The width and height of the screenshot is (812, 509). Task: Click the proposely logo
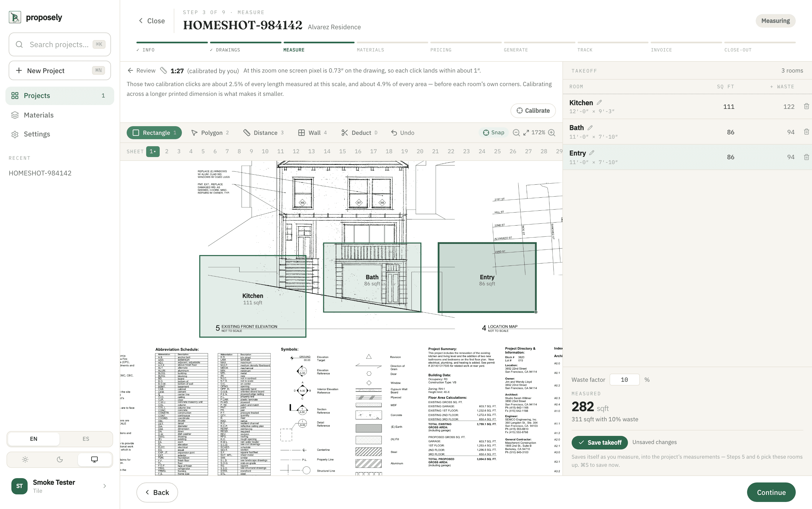tap(36, 17)
